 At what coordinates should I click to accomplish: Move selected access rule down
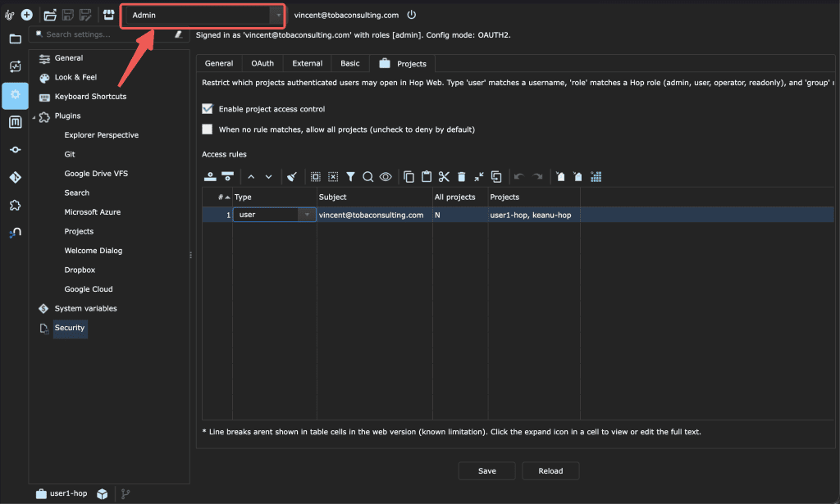[268, 176]
